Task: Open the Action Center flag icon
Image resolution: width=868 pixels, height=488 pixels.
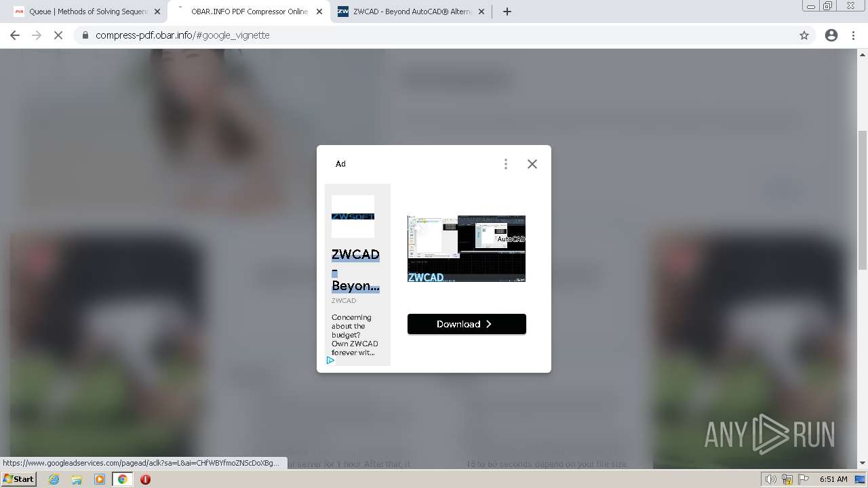Action: (x=804, y=479)
